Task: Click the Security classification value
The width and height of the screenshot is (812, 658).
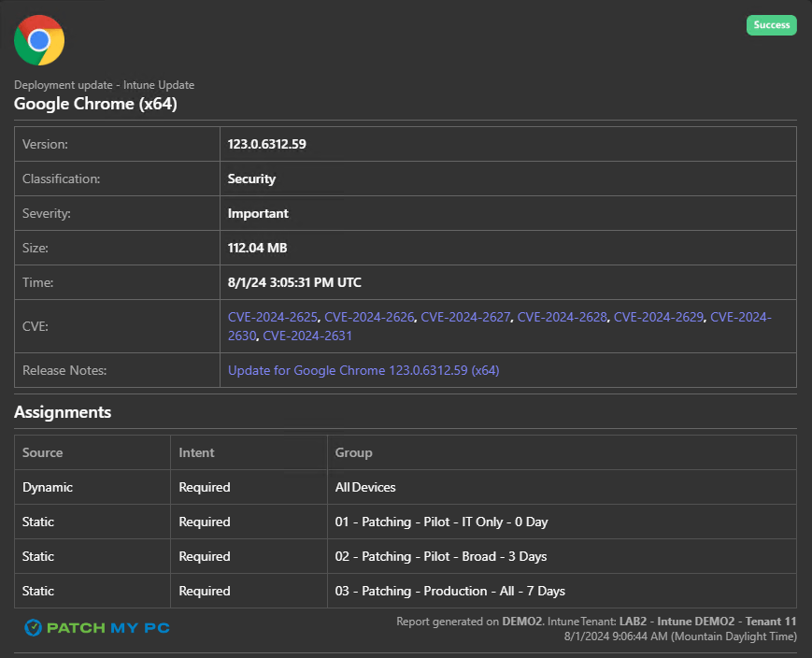Action: pos(251,179)
